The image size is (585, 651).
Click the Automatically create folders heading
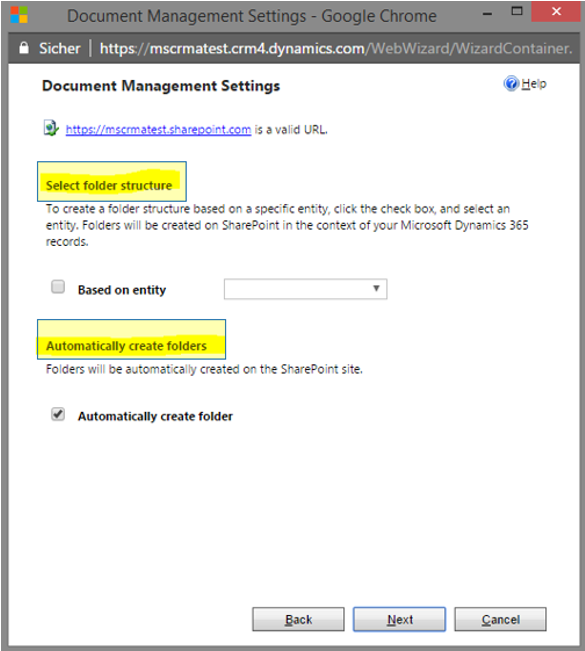pos(126,346)
